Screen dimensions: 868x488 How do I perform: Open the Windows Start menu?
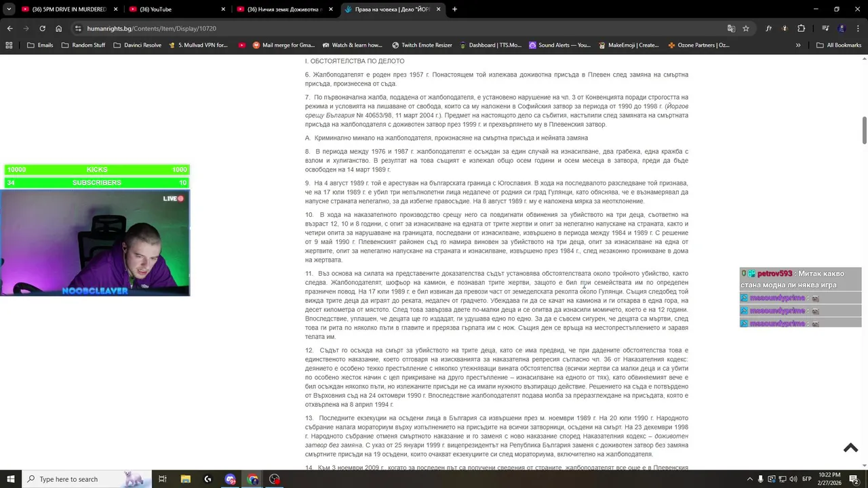click(x=11, y=479)
